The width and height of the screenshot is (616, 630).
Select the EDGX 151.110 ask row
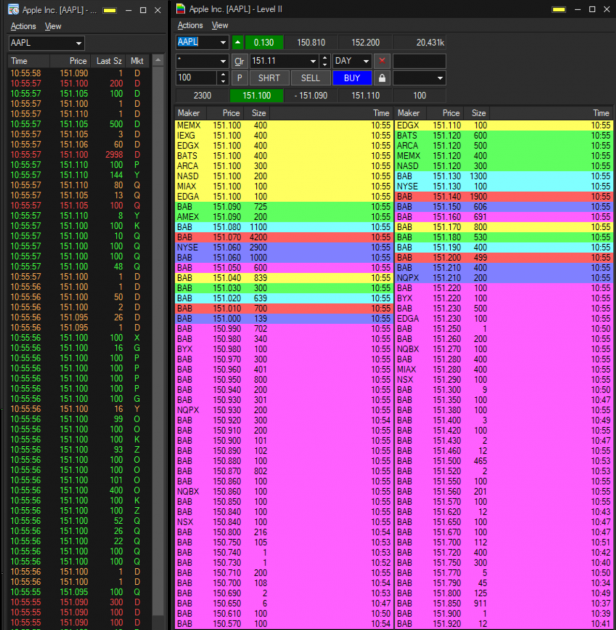tap(504, 125)
